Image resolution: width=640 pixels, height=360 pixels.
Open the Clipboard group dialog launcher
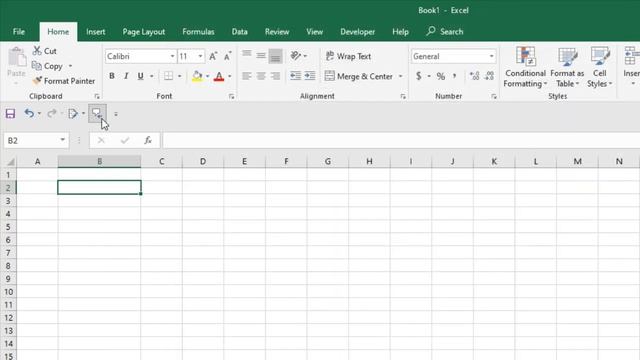97,96
